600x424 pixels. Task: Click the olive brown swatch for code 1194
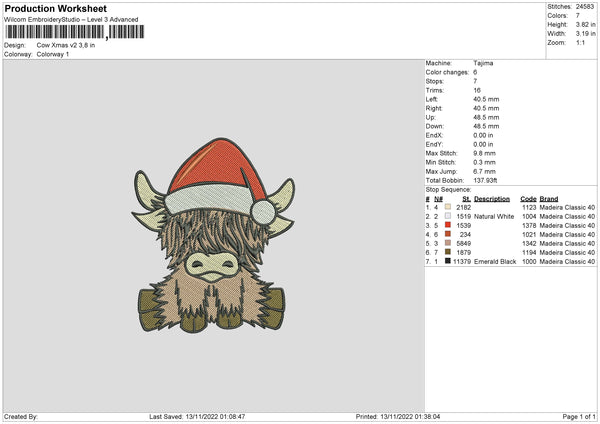(x=448, y=252)
